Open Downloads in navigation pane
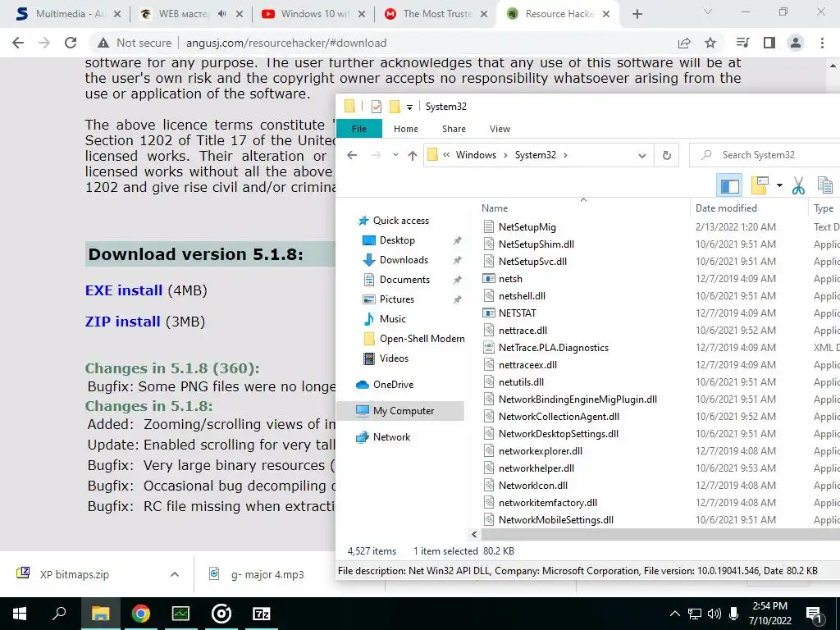Image resolution: width=840 pixels, height=630 pixels. click(404, 260)
